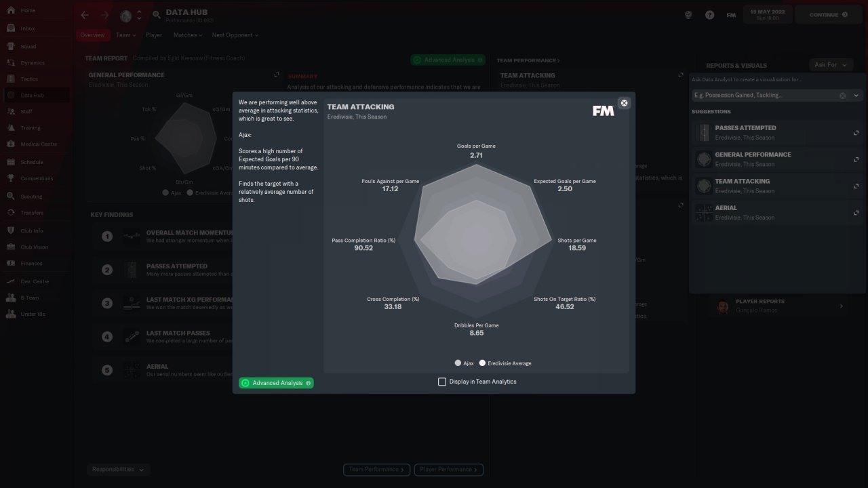Open the Under 18s sidebar icon

point(11,314)
